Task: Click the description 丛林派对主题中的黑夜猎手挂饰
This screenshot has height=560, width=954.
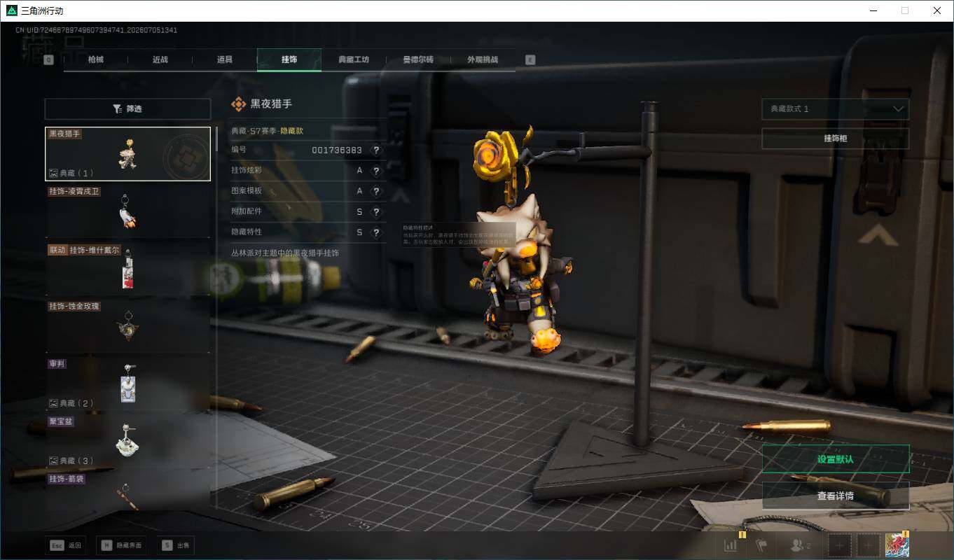Action: click(x=285, y=253)
